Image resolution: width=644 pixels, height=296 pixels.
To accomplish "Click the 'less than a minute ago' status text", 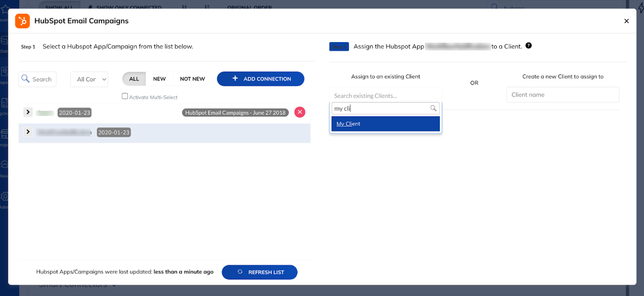I will click(184, 272).
